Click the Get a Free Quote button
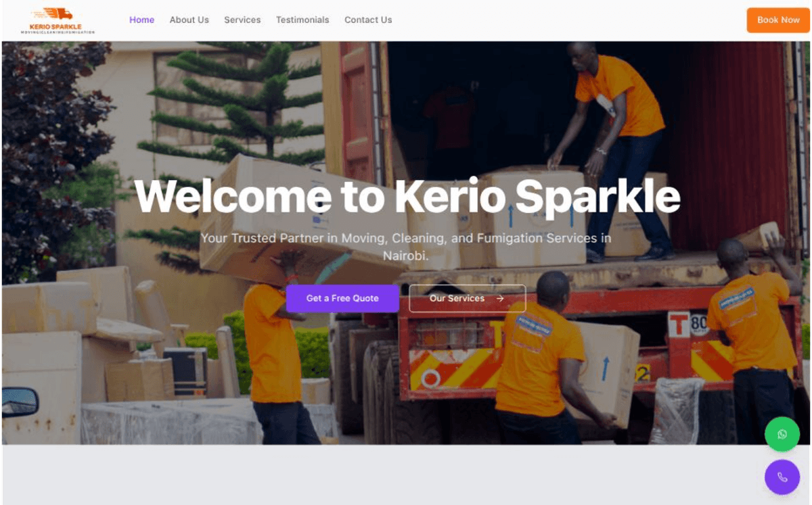The height and width of the screenshot is (505, 812). click(342, 298)
